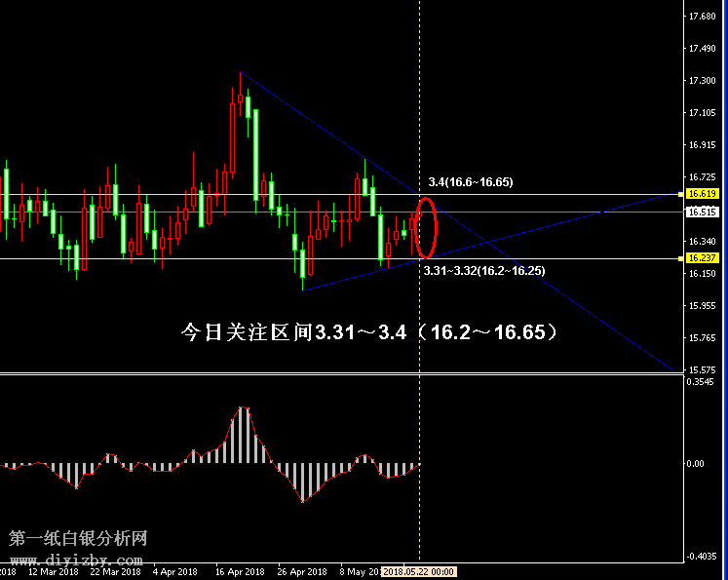This screenshot has height=580, width=728.
Task: Click the 16 Apr 2018 date label
Action: pos(241,572)
